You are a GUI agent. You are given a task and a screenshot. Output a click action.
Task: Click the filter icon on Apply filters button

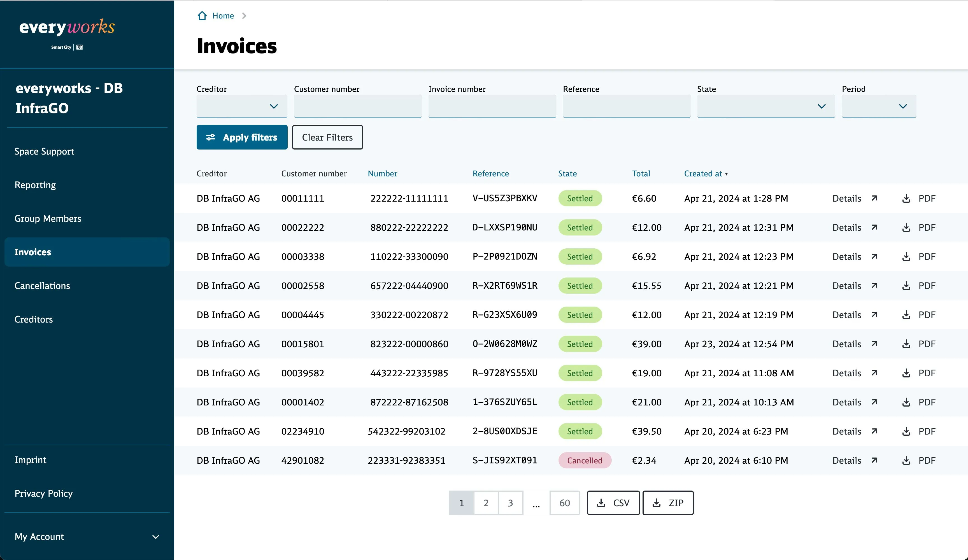pyautogui.click(x=211, y=137)
